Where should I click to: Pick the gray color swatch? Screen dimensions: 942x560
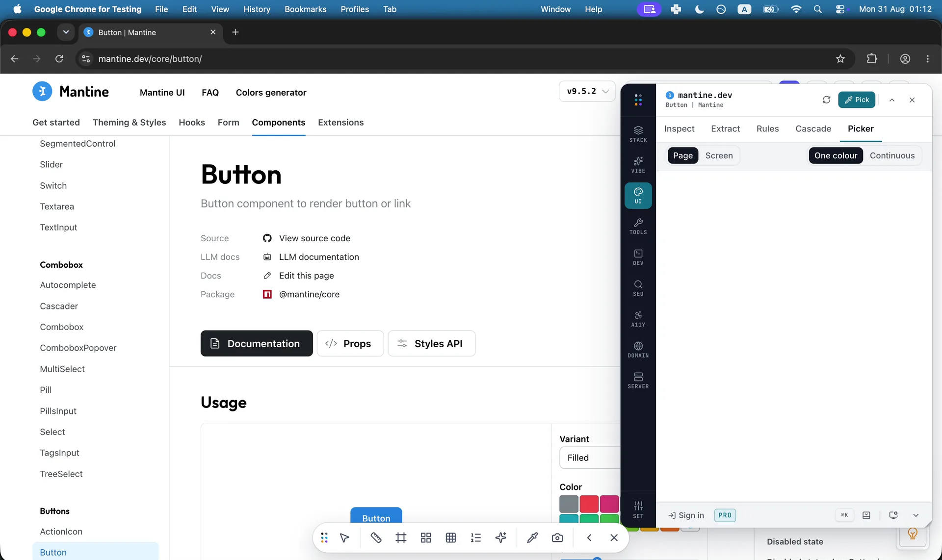pos(569,504)
